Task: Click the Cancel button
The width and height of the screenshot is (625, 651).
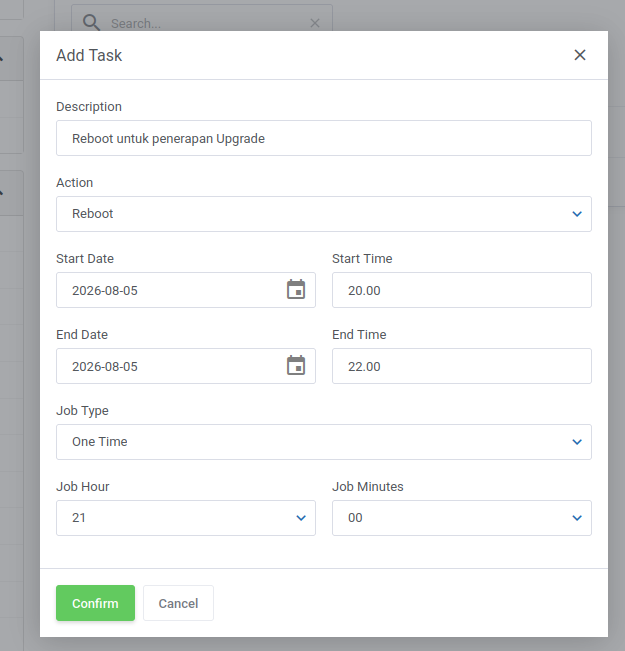Action: coord(179,603)
